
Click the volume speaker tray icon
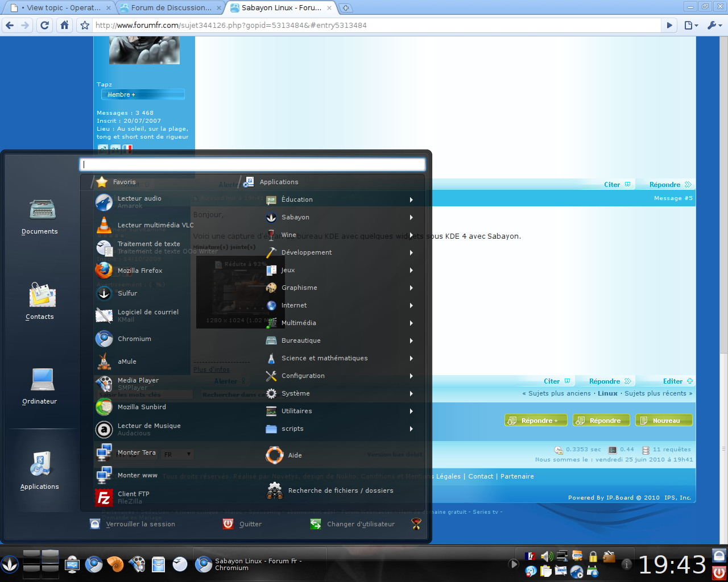click(x=547, y=556)
